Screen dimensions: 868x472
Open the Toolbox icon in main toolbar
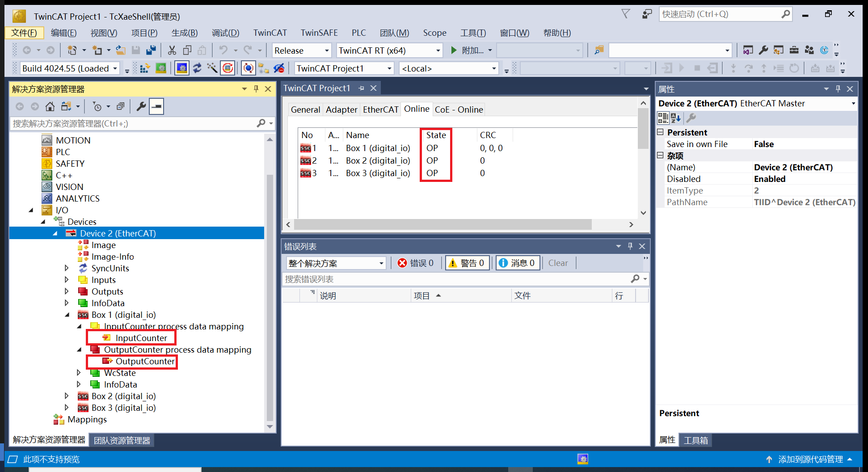(x=794, y=51)
